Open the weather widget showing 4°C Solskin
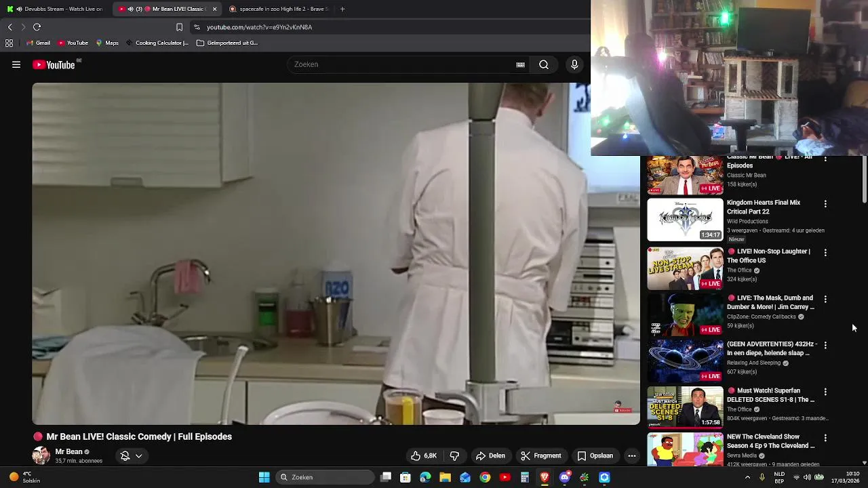 point(24,477)
